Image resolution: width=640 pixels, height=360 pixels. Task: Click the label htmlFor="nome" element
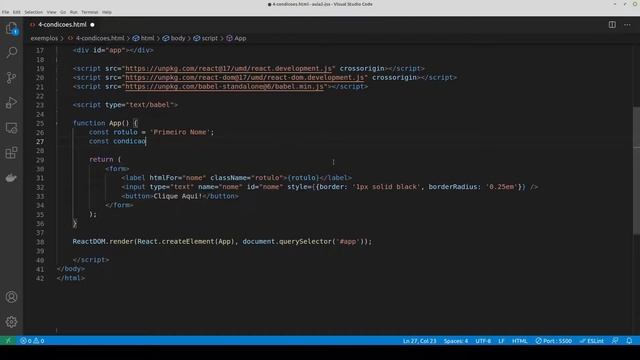tap(236, 178)
